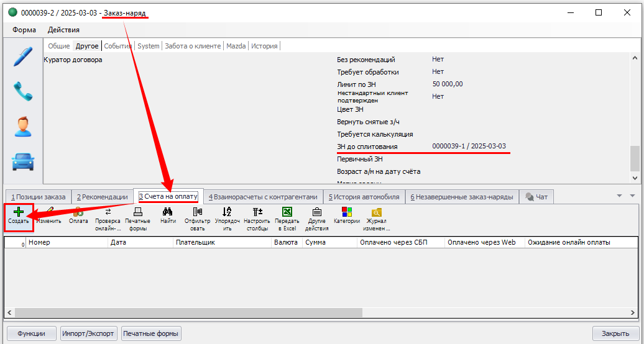Click the blue car sidebar icon
Image resolution: width=644 pixels, height=344 pixels.
(x=23, y=160)
